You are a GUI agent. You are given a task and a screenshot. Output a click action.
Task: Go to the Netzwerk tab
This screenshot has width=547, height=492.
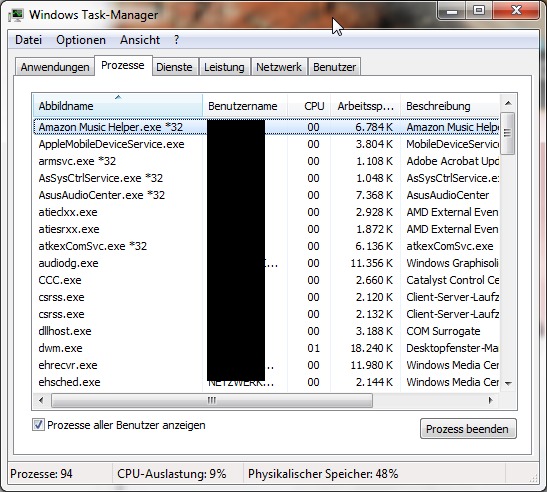click(x=279, y=67)
